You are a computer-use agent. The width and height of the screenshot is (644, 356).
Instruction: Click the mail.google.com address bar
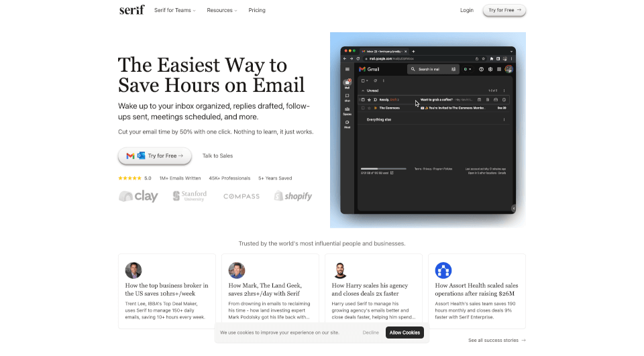[423, 59]
